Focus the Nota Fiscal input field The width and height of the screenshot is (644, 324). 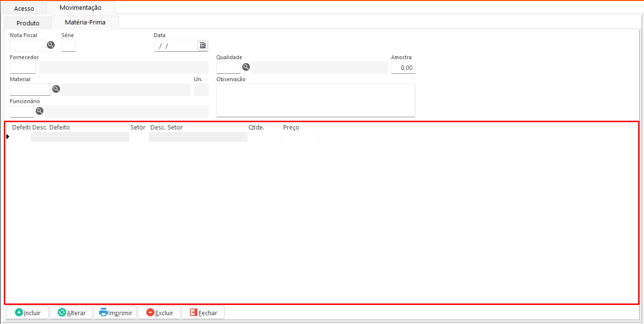[27, 46]
